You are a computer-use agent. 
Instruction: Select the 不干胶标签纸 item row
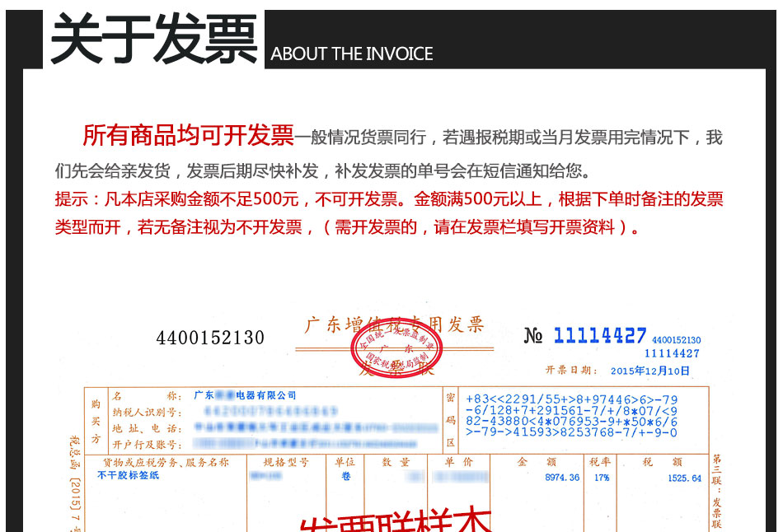(x=129, y=476)
